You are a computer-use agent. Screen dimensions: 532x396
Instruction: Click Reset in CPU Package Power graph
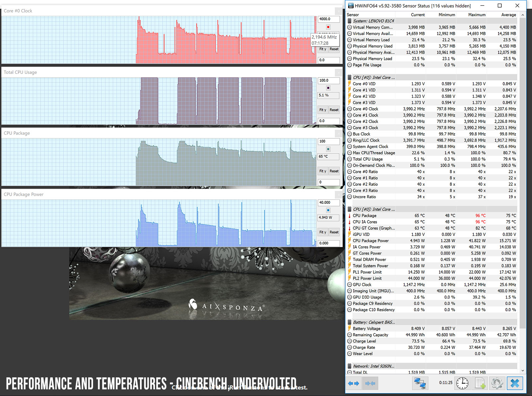[x=334, y=232]
